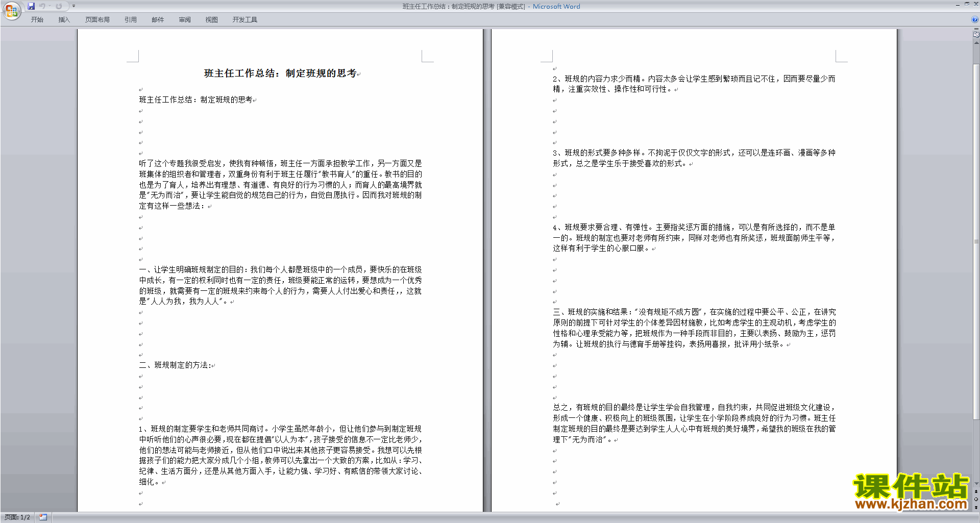The height and width of the screenshot is (523, 980).
Task: Open the 插入 ribbon tab
Action: pos(64,20)
